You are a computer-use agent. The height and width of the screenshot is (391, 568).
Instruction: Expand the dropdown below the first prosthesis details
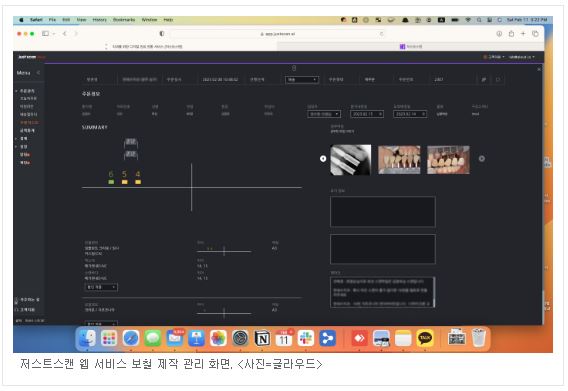[x=101, y=287]
